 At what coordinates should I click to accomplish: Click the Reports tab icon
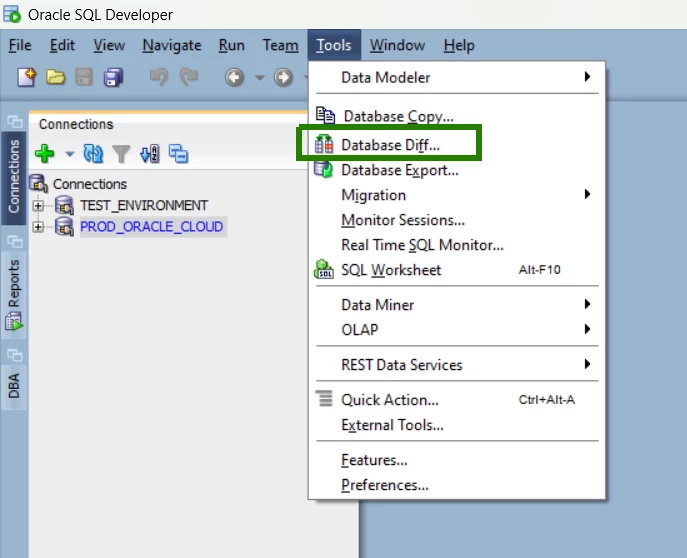point(14,322)
